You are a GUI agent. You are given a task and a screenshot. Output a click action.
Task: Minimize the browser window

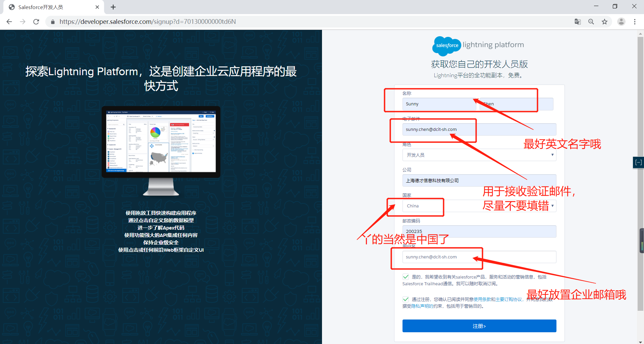pos(596,6)
